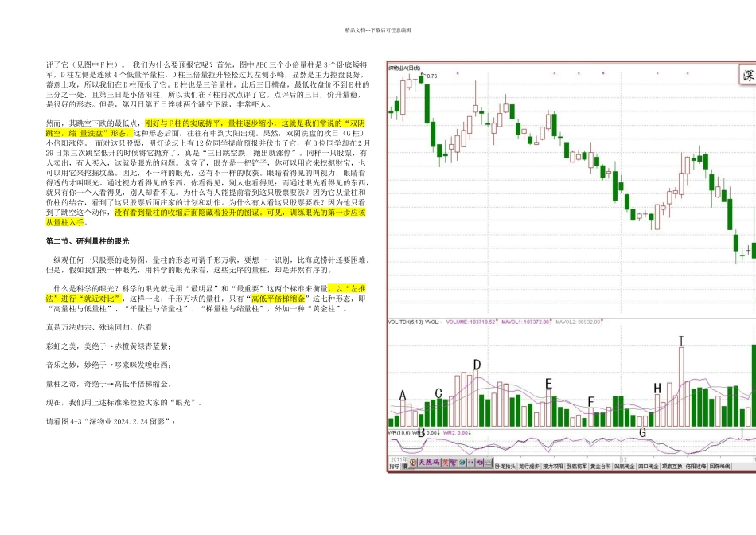Open the soft keyboard icon in IME bar
The image size is (756, 535).
click(489, 463)
